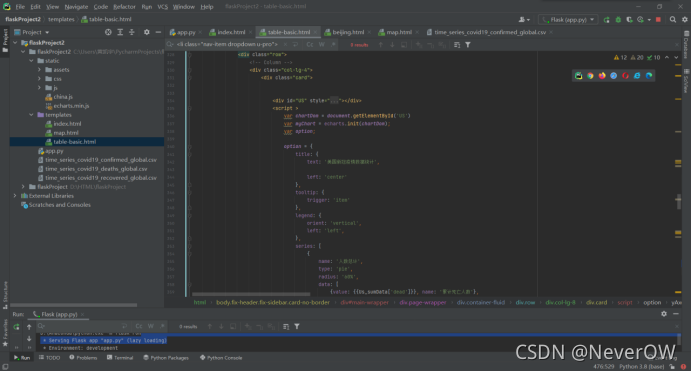Open Problems tool window
This screenshot has width=692, height=371.
(83, 358)
